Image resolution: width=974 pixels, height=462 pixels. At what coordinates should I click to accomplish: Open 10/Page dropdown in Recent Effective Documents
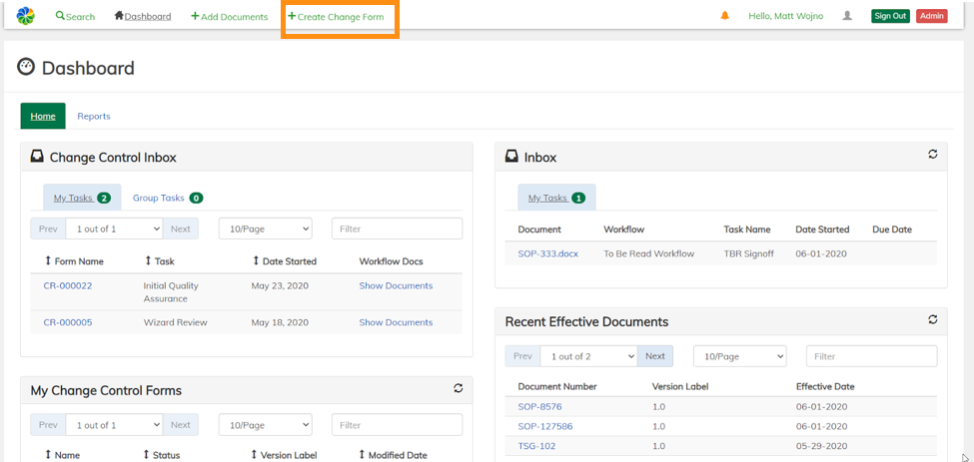point(740,356)
